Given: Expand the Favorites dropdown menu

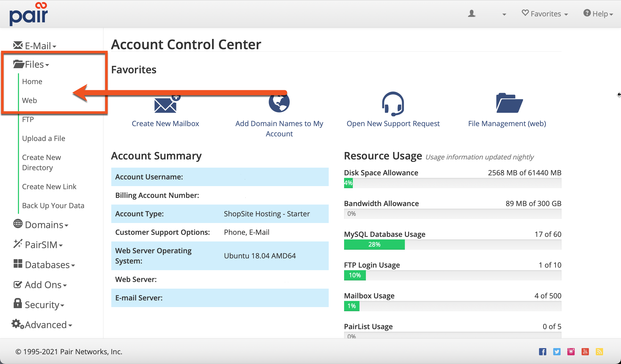Looking at the screenshot, I should 545,14.
